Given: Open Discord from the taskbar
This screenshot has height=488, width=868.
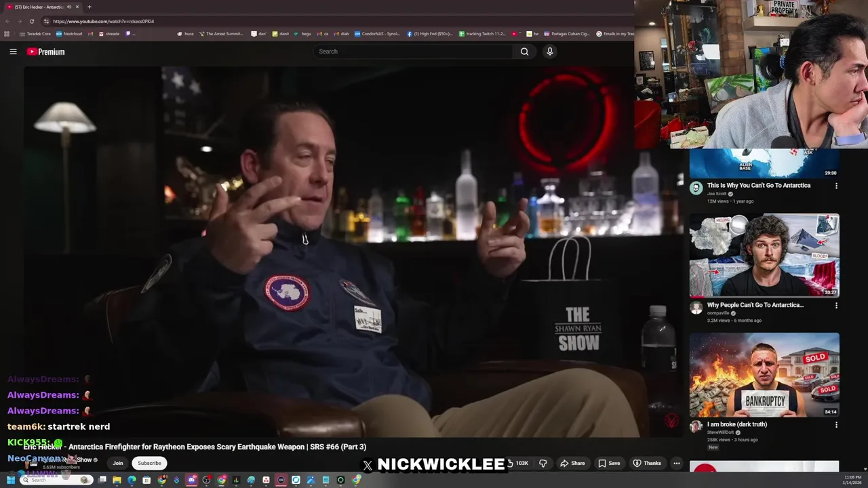Looking at the screenshot, I should coord(191,480).
